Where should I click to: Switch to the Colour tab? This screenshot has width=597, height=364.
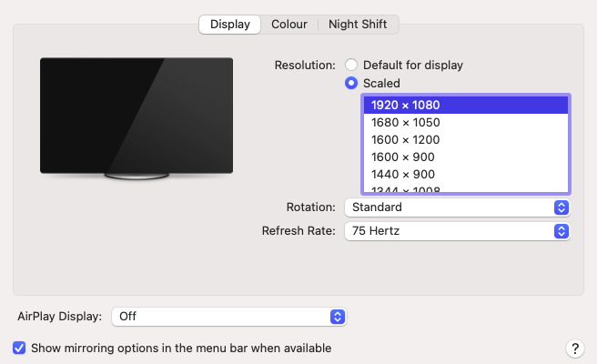pyautogui.click(x=289, y=25)
